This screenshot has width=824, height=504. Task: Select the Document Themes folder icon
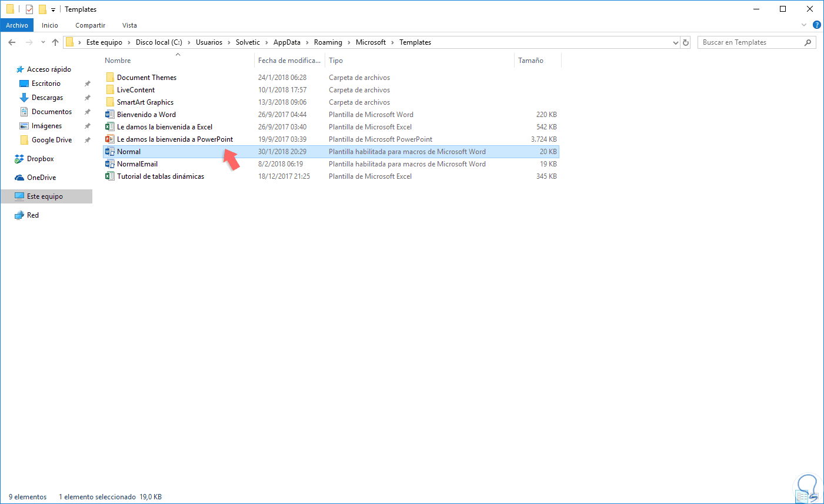click(110, 78)
